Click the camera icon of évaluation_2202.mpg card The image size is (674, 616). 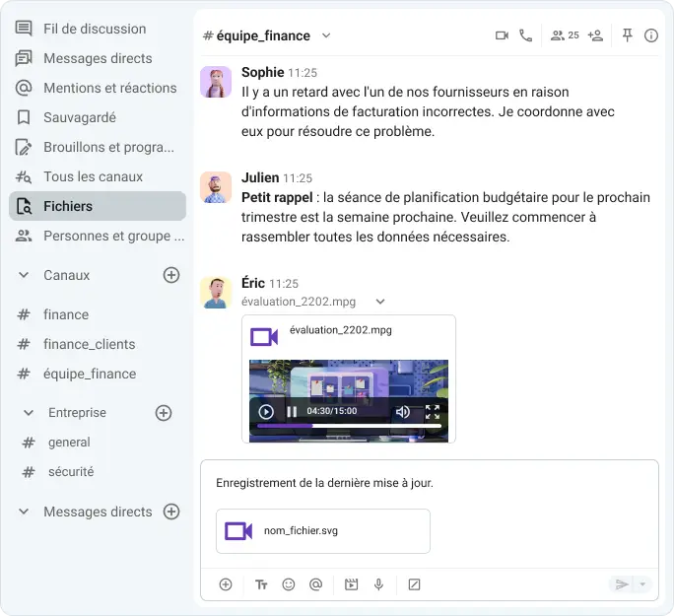264,337
